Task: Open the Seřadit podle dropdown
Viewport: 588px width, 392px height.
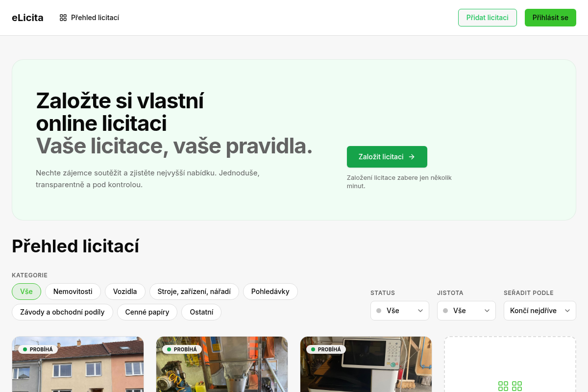Action: click(x=540, y=311)
